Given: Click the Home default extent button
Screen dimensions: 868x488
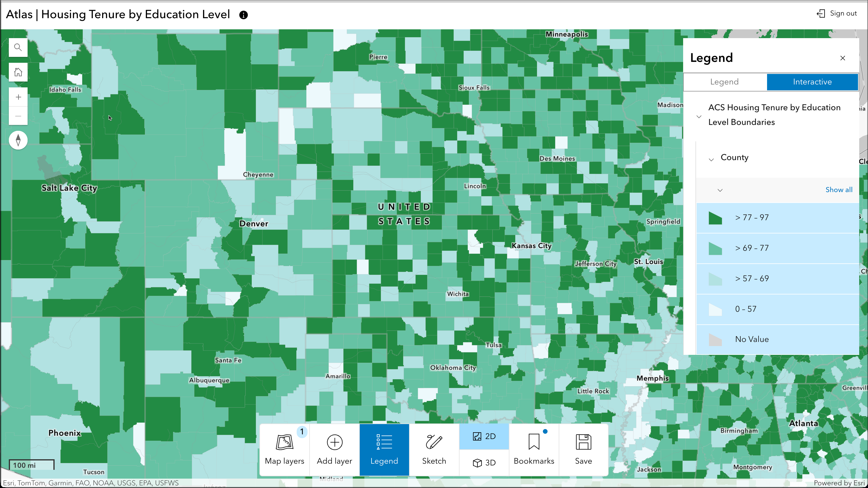Looking at the screenshot, I should pyautogui.click(x=18, y=72).
